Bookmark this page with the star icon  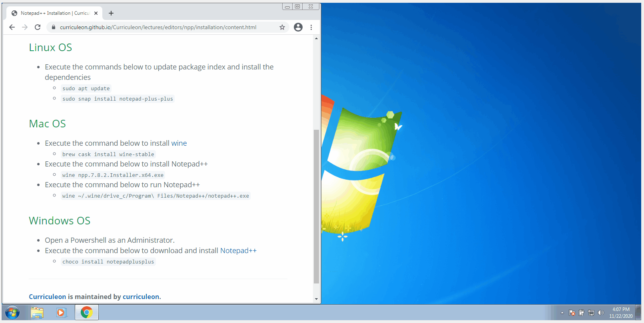[282, 27]
